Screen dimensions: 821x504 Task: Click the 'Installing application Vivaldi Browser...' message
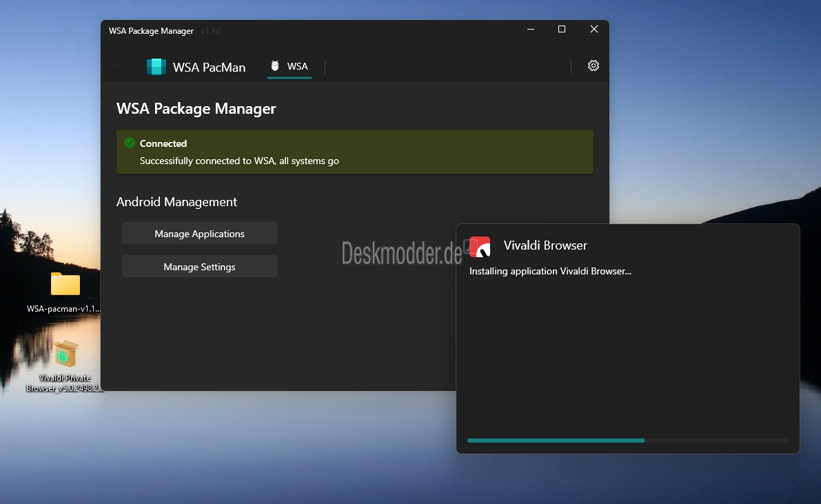550,272
